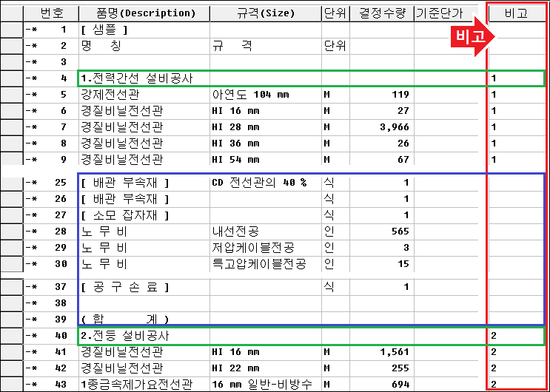Click the cell '[ 샘플 ]'

(144, 30)
